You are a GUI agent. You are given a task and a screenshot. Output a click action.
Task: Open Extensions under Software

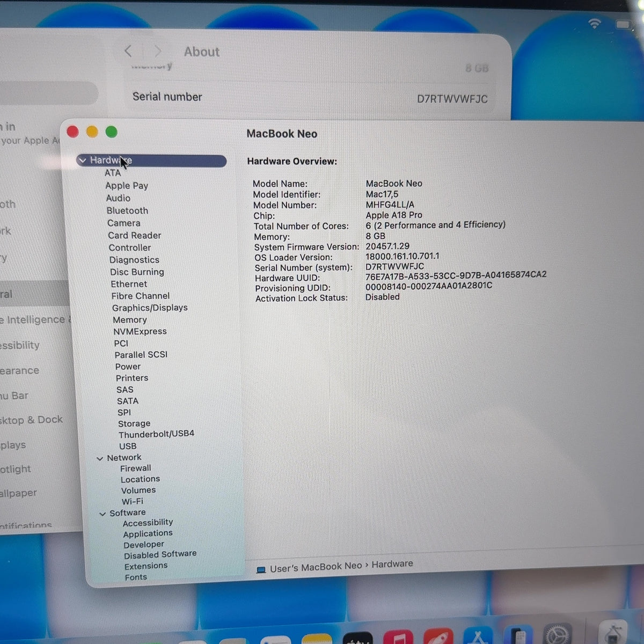point(146,566)
